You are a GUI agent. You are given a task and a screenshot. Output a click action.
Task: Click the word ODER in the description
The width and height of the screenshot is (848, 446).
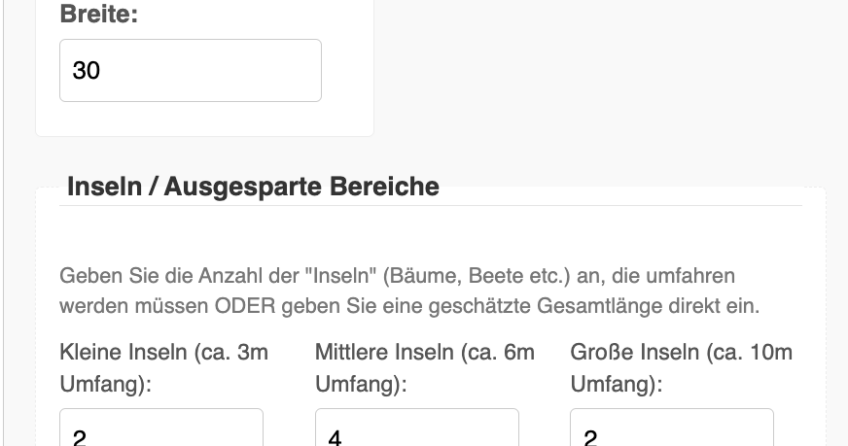pyautogui.click(x=245, y=306)
